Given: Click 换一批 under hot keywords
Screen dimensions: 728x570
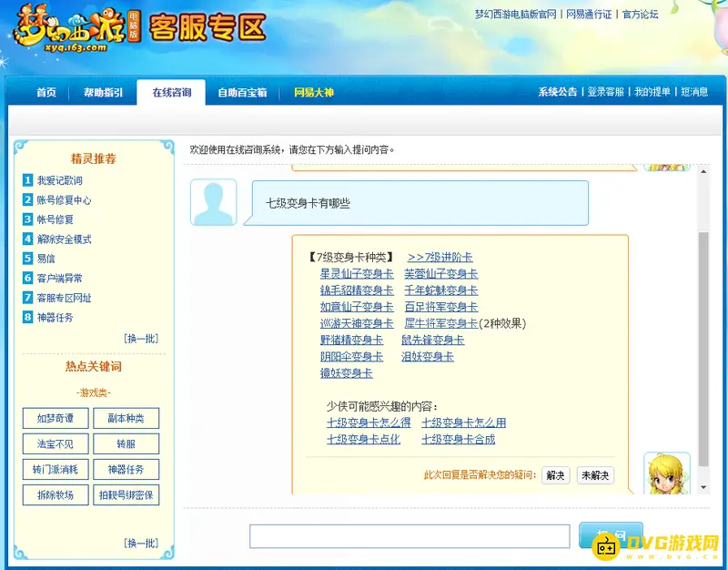Looking at the screenshot, I should tap(141, 543).
